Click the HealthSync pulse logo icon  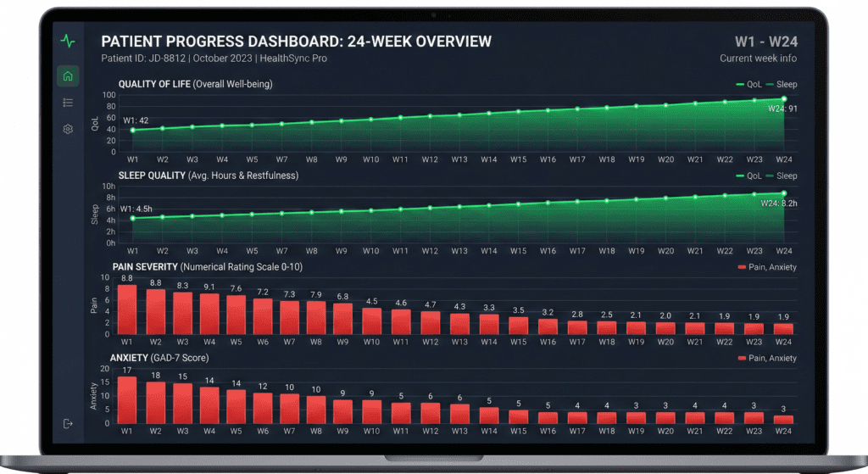(x=68, y=42)
